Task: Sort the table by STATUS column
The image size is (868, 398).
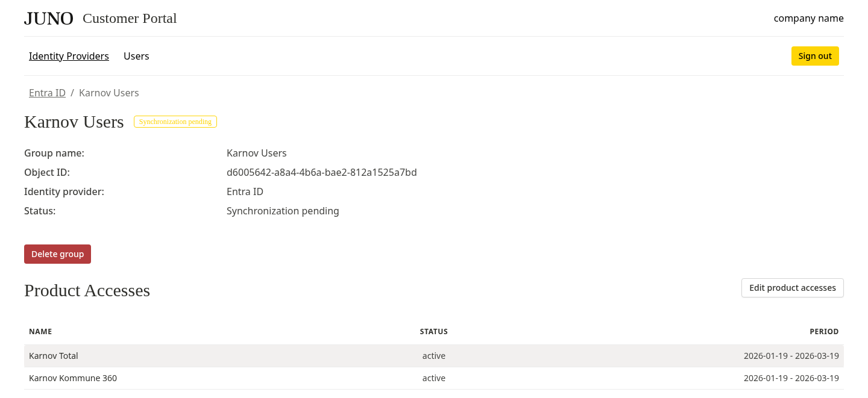Action: coord(433,331)
